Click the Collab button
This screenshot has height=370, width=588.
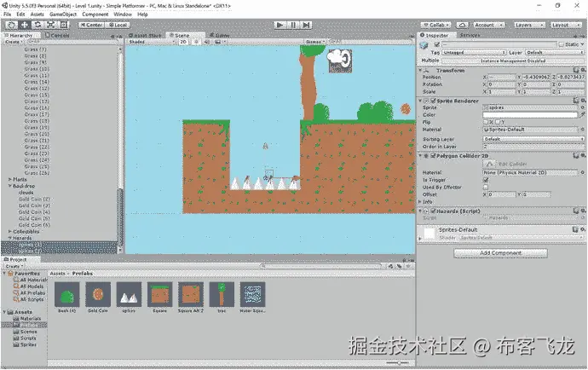point(436,25)
